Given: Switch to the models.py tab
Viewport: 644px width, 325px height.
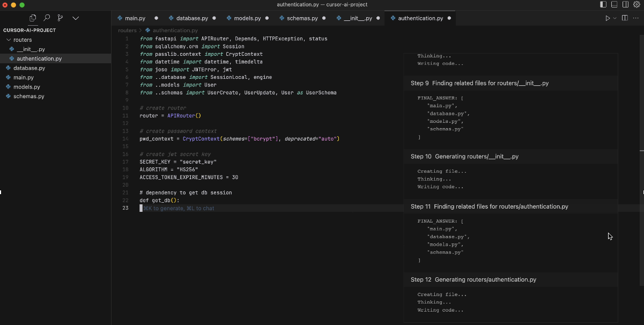Looking at the screenshot, I should pos(247,18).
